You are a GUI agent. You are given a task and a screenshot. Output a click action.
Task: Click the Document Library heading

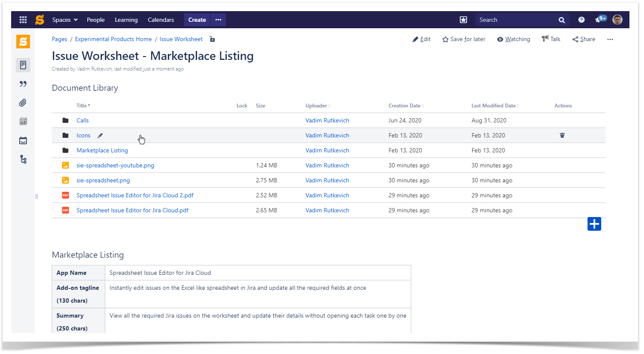tap(85, 88)
